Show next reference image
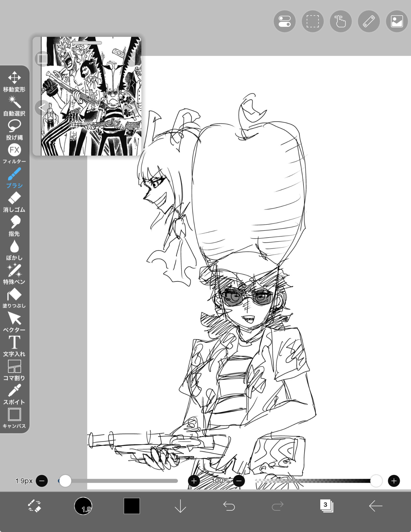Viewport: 411px width, 532px height. coord(132,108)
